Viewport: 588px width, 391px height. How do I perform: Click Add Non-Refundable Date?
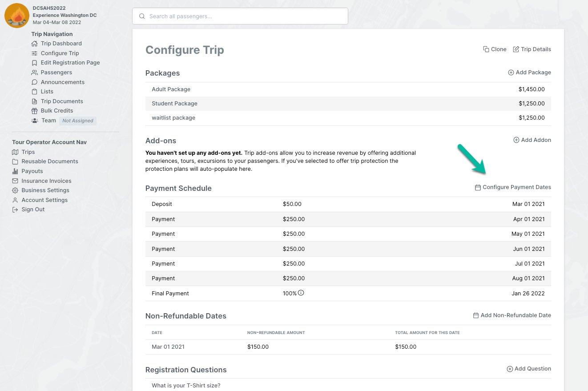[x=512, y=315]
